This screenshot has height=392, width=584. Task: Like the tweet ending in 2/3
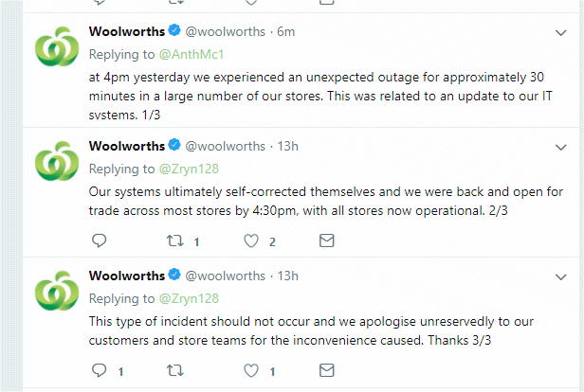(x=251, y=241)
